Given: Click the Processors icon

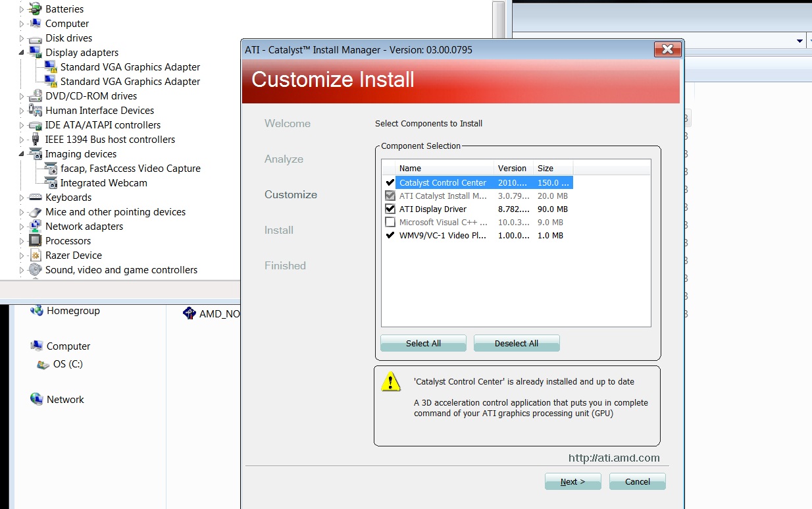Looking at the screenshot, I should pos(35,241).
